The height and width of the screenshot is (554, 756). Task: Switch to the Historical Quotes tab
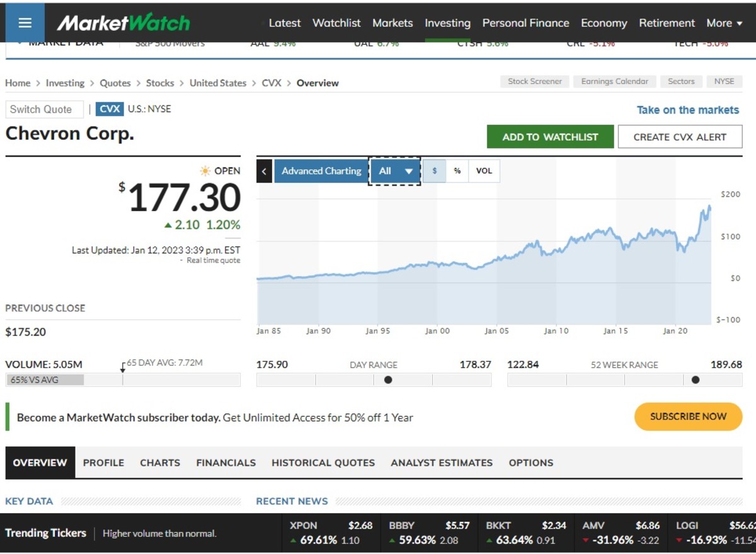(x=323, y=463)
